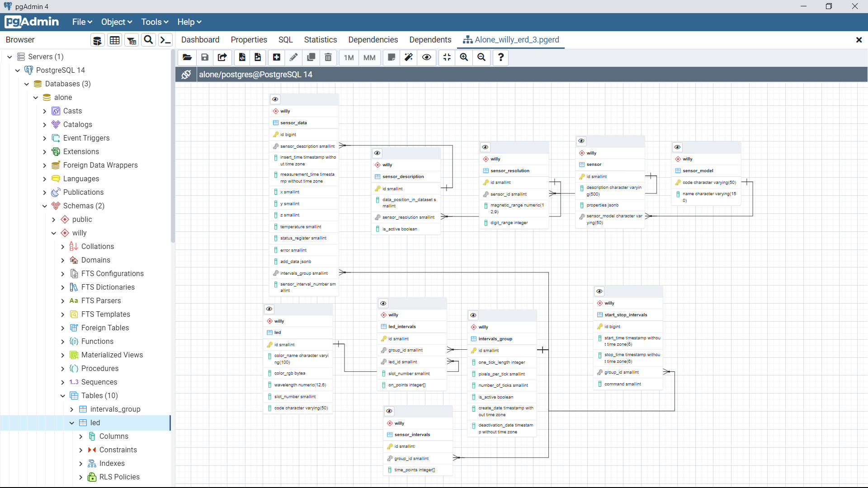This screenshot has width=868, height=488.
Task: Clone the selected table
Action: click(311, 57)
